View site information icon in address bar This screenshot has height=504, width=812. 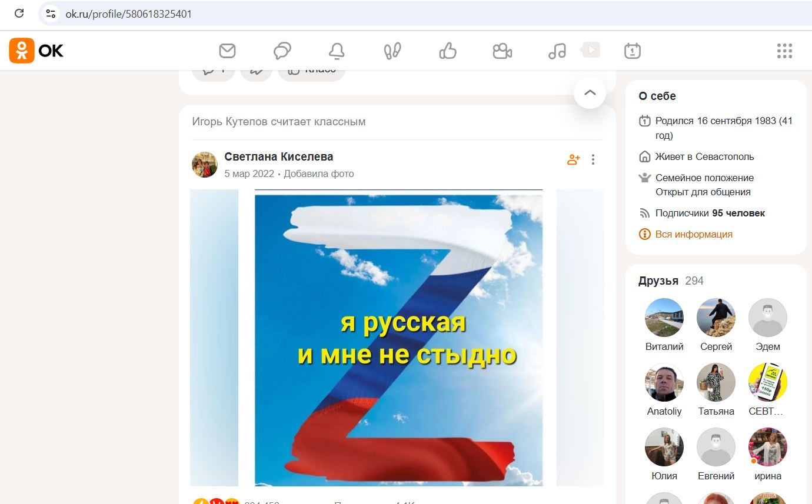(51, 14)
